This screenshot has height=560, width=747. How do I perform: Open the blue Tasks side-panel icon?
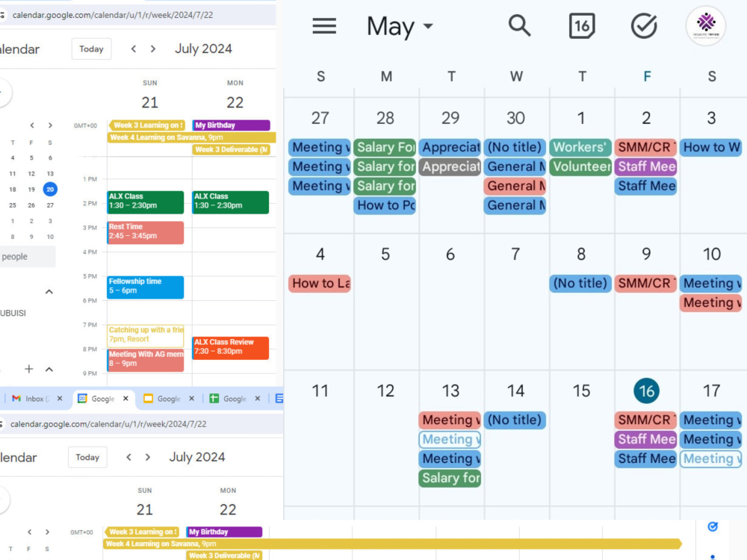click(713, 526)
